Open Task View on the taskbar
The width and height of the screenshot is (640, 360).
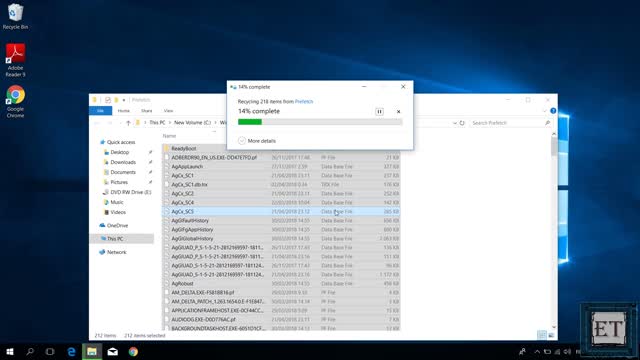pyautogui.click(x=50, y=351)
